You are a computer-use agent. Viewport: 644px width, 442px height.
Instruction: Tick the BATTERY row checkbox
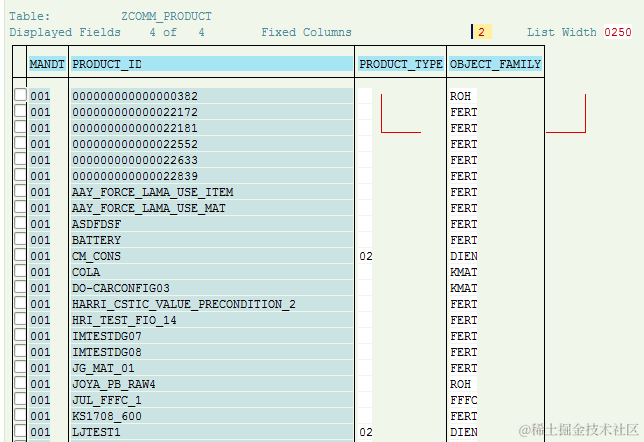(21, 239)
